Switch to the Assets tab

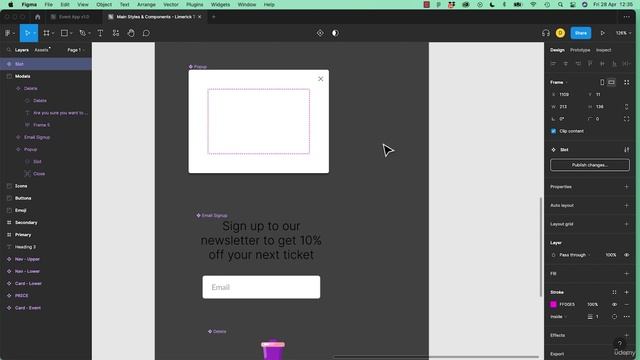tap(41, 50)
